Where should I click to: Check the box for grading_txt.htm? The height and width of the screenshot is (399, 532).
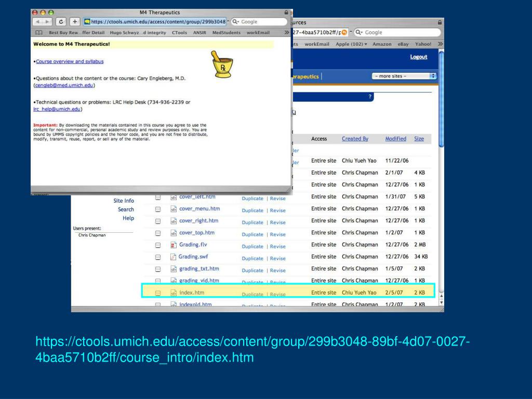(158, 269)
